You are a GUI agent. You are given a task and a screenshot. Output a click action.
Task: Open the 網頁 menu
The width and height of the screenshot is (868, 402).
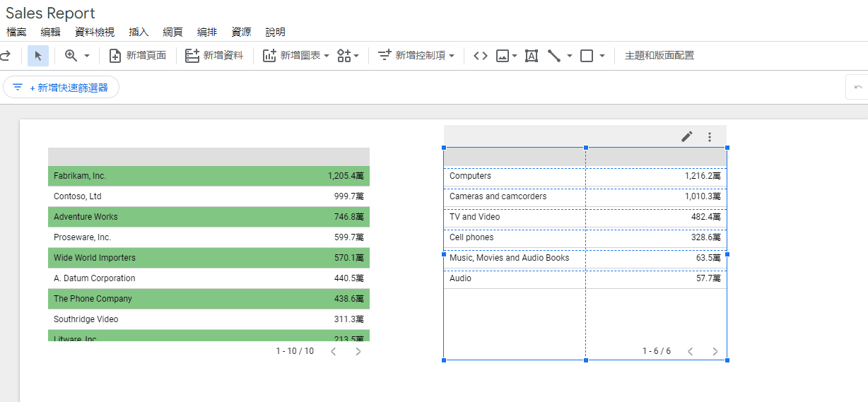[x=172, y=32]
